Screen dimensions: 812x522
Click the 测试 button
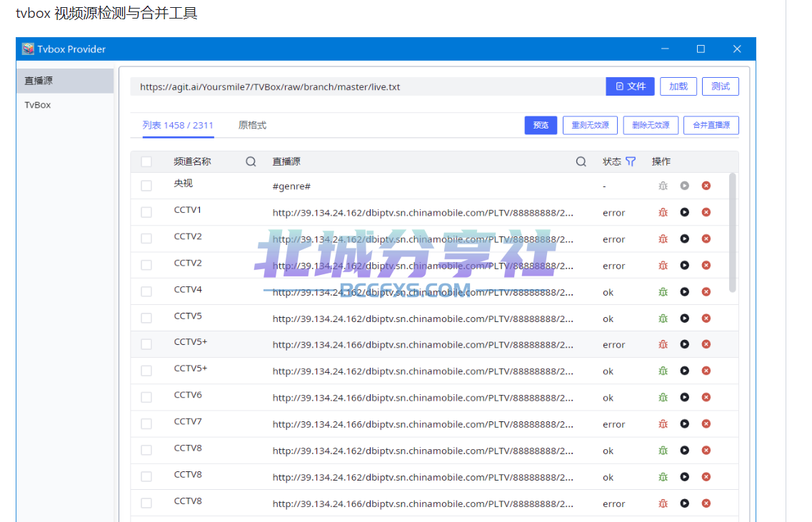tap(721, 86)
